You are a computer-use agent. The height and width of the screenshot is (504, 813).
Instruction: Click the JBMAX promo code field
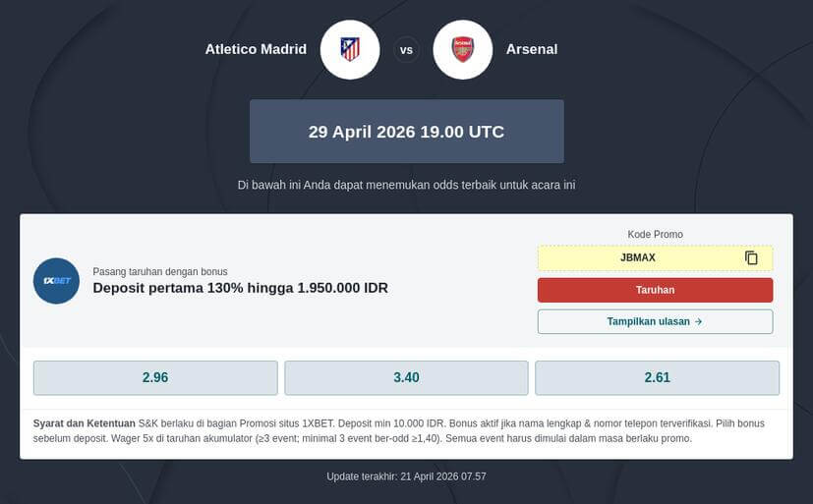[638, 258]
